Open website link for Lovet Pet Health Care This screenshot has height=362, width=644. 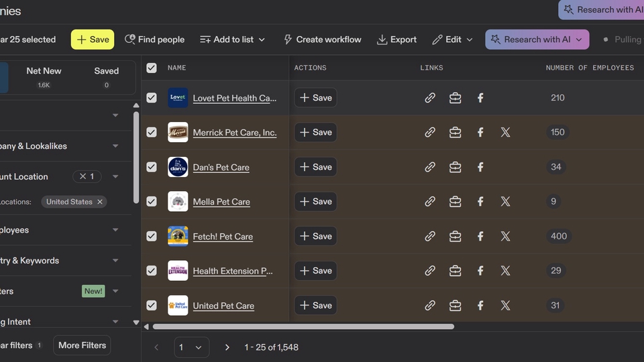click(x=430, y=98)
